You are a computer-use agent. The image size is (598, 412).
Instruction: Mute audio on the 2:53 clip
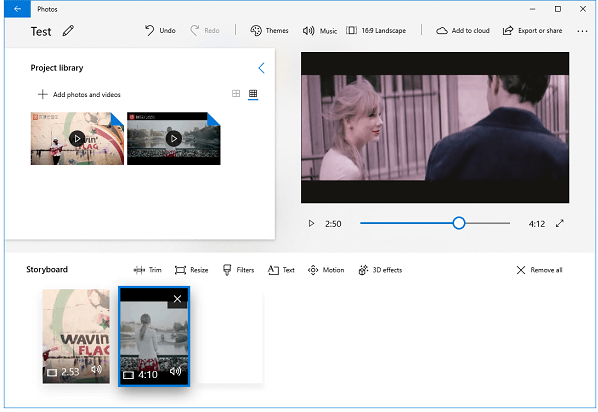[x=96, y=369]
